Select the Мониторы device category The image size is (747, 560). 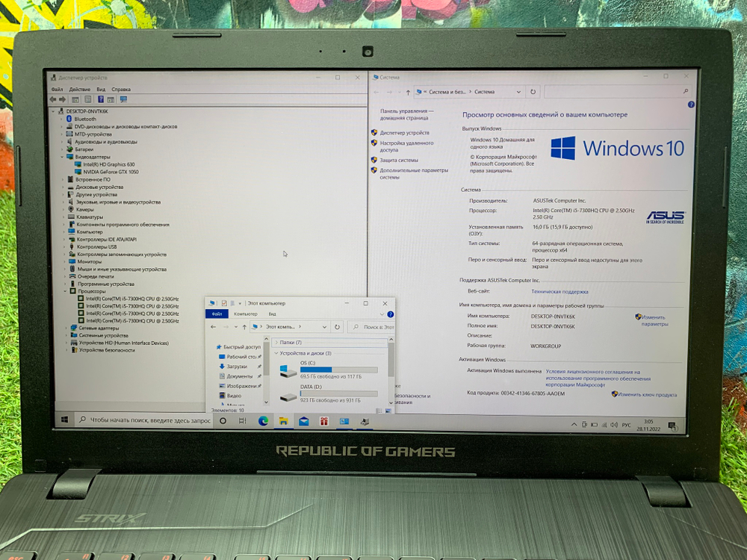89,261
